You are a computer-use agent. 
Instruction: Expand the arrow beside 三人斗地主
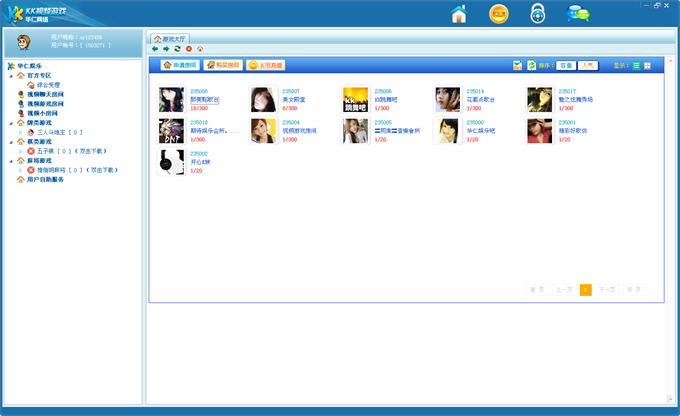(20, 133)
